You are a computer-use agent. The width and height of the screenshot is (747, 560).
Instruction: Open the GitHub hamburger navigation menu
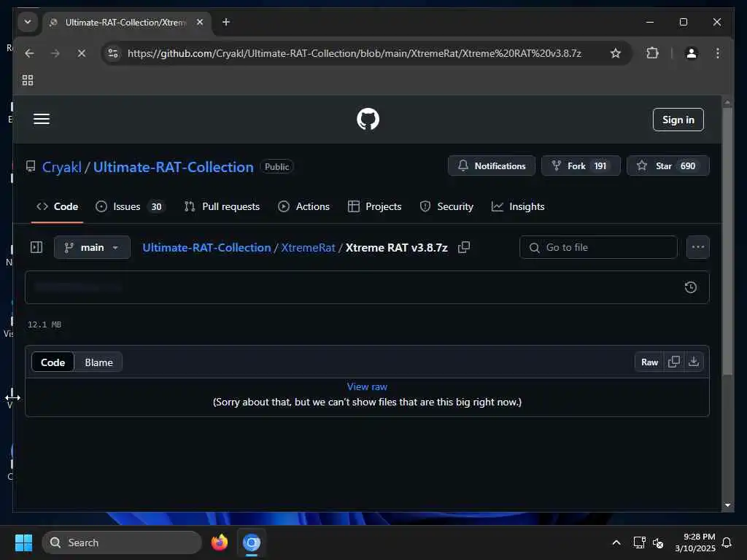pyautogui.click(x=42, y=119)
